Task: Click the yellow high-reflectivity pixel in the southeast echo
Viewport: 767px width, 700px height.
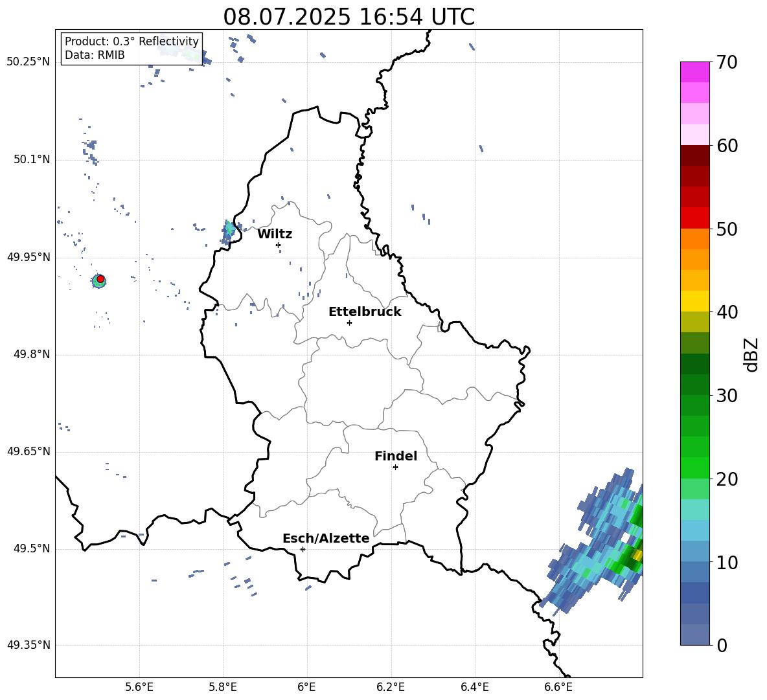Action: pyautogui.click(x=637, y=555)
